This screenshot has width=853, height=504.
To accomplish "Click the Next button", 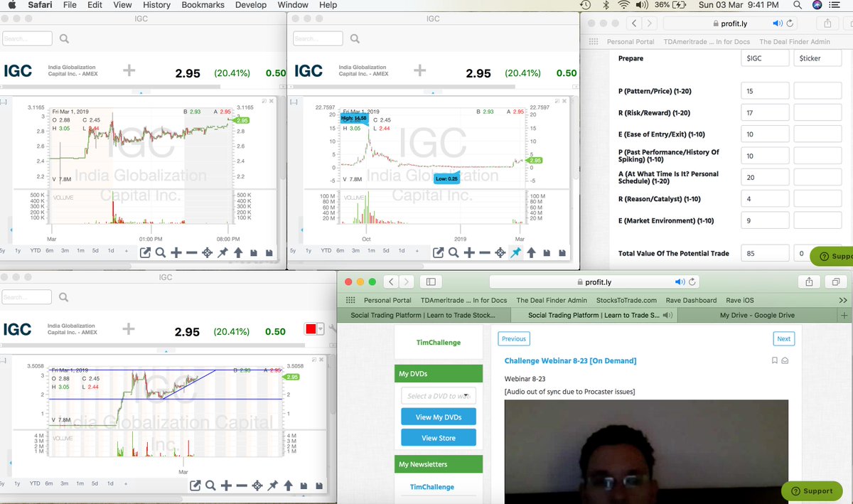I will pos(783,339).
